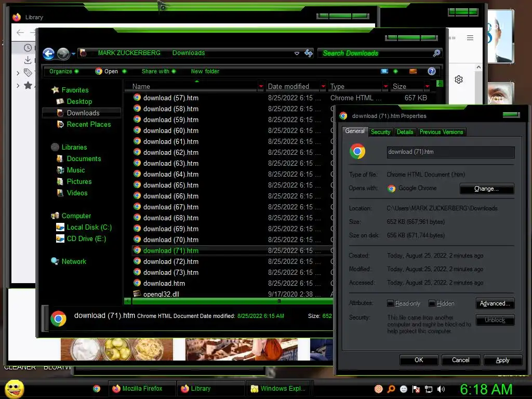Click OK in Properties dialog
This screenshot has width=532, height=399.
point(419,360)
